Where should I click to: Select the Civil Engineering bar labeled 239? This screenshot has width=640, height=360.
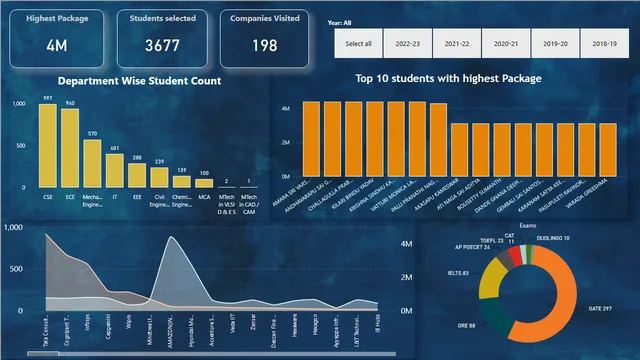click(x=159, y=178)
